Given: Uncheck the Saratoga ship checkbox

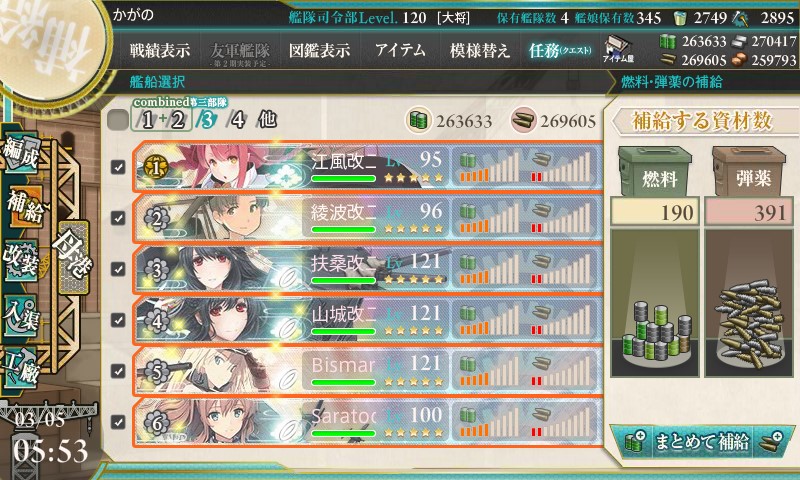Looking at the screenshot, I should 118,422.
